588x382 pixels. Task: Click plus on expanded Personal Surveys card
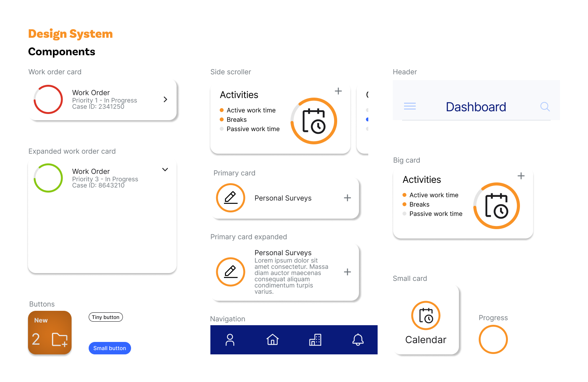click(x=347, y=272)
